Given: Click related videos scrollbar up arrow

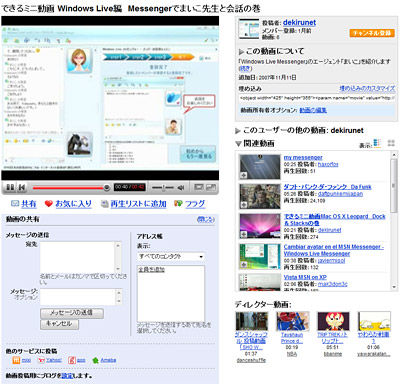Looking at the screenshot, I should (394, 156).
